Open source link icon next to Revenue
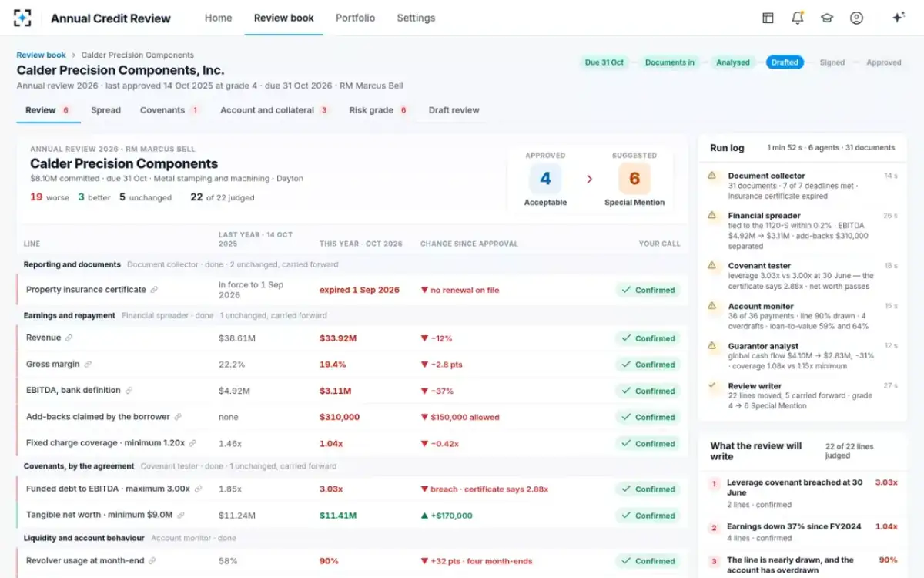 pos(69,338)
